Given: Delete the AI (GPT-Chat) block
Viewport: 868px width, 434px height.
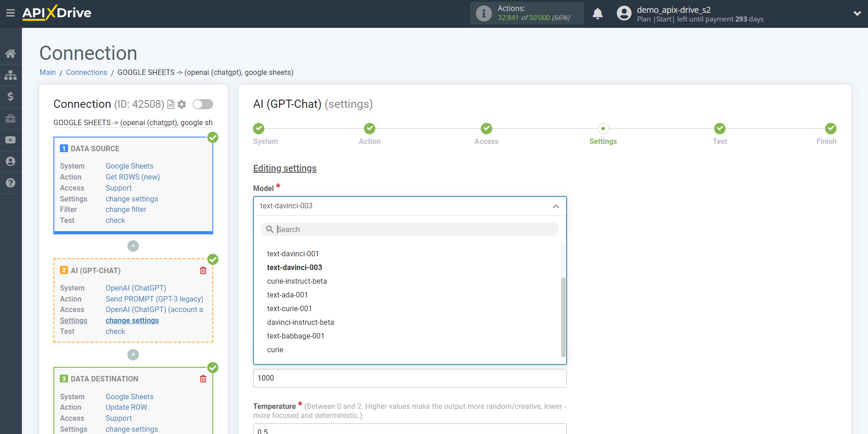Looking at the screenshot, I should click(x=203, y=270).
